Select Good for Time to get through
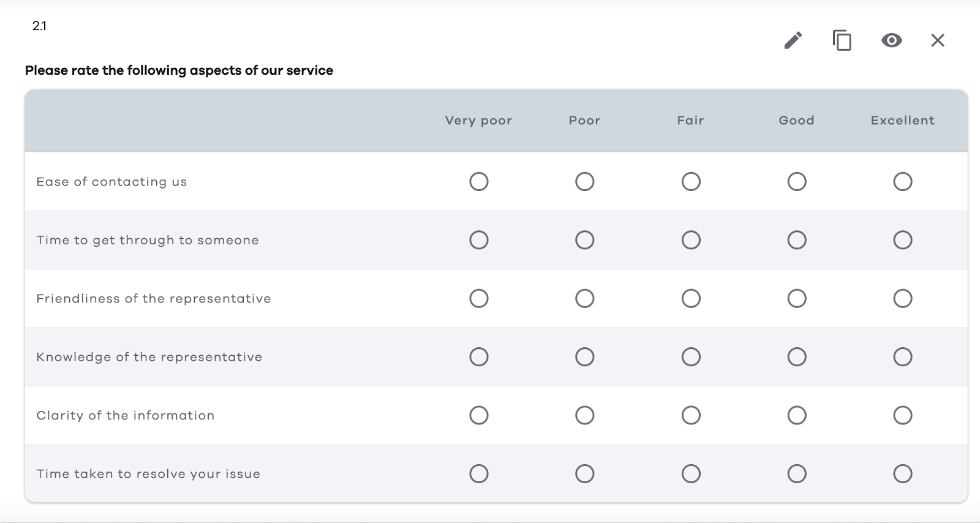Viewport: 980px width, 523px height. click(797, 240)
